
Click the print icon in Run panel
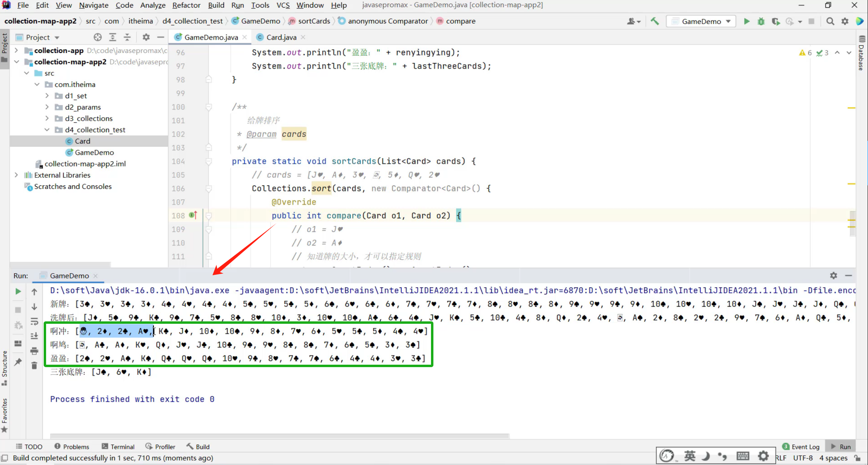34,351
